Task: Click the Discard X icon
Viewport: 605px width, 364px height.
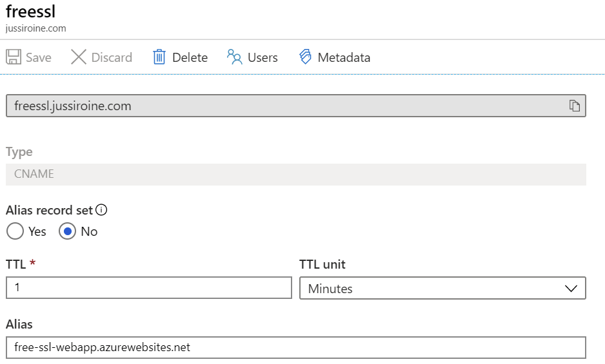Action: [79, 57]
